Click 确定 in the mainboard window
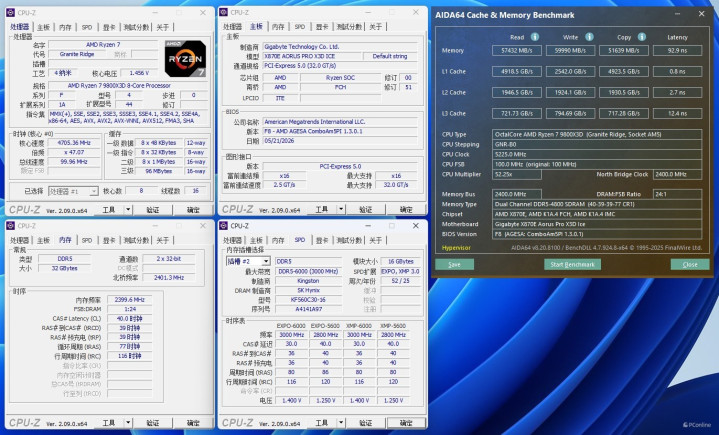The height and width of the screenshot is (435, 719). [406, 209]
